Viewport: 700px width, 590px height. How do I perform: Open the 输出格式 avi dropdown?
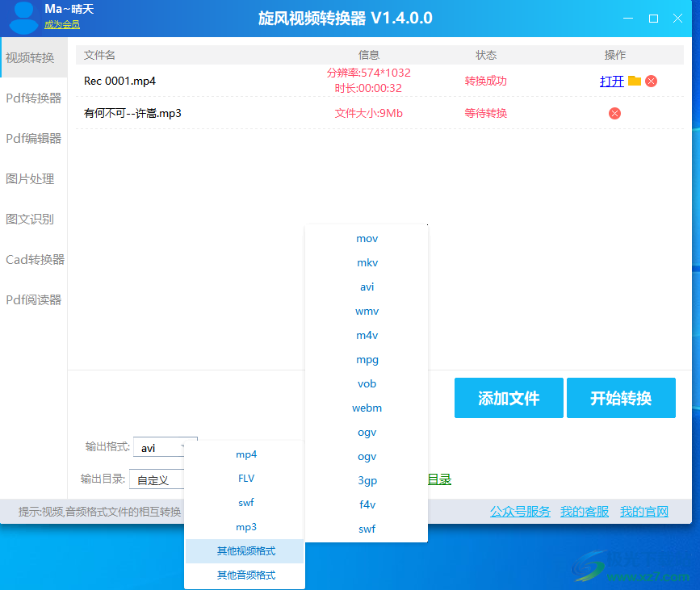point(165,447)
